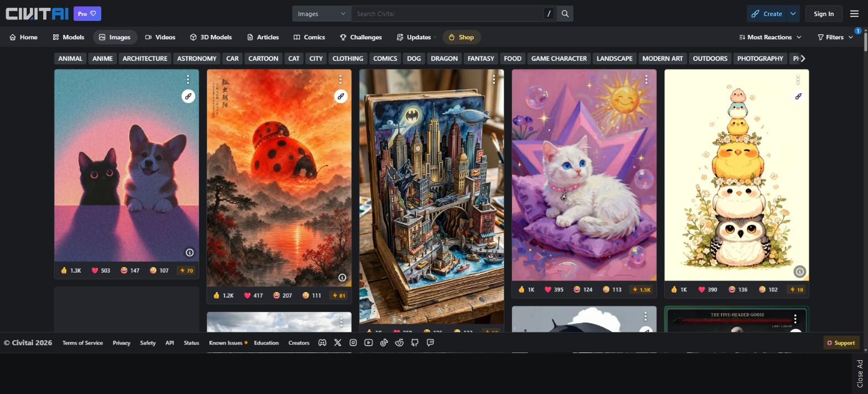Click the slash shortcut icon in search
The height and width of the screenshot is (394, 868).
pyautogui.click(x=549, y=14)
